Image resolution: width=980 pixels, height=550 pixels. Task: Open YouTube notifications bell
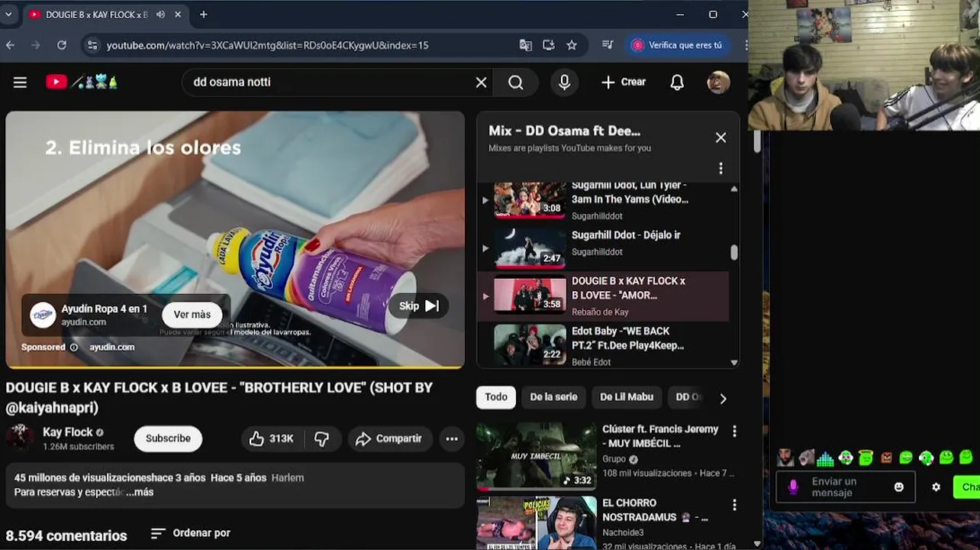677,82
